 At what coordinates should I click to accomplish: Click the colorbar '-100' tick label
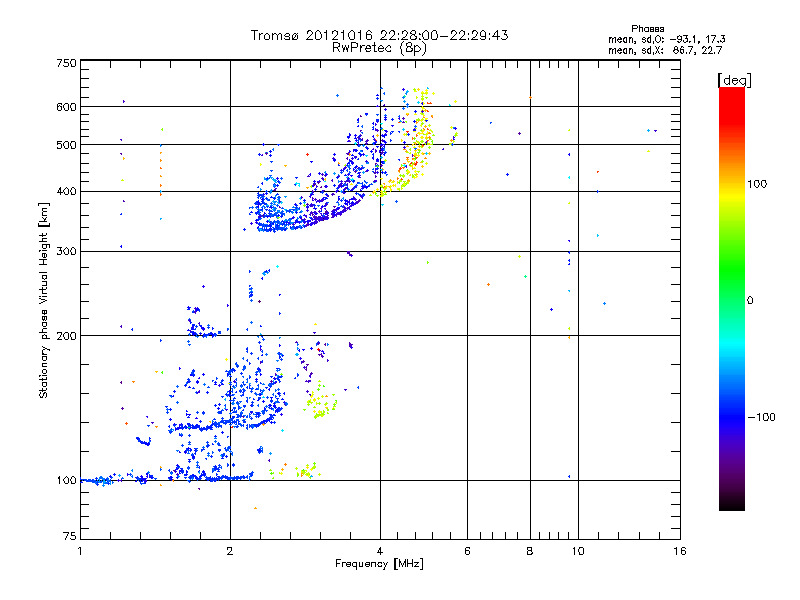point(761,417)
